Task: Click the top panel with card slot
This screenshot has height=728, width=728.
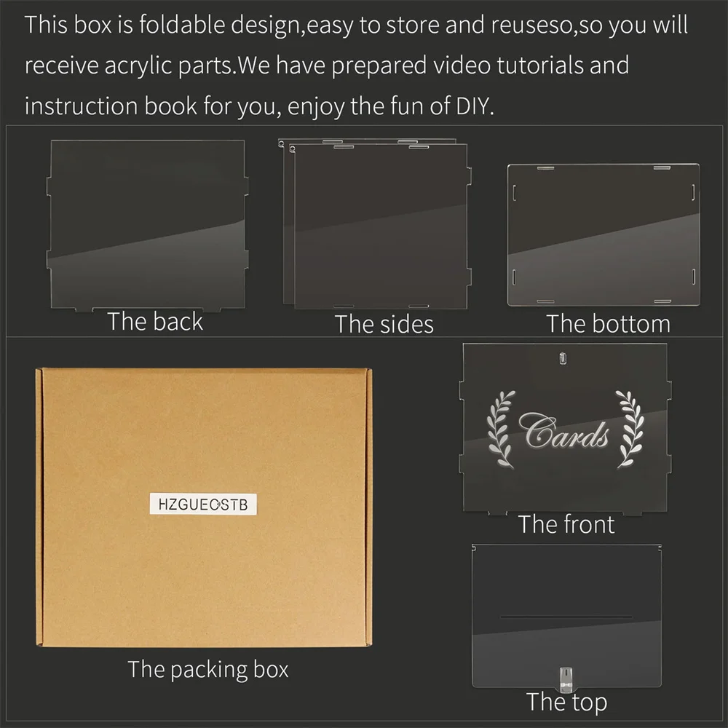Action: 566,616
